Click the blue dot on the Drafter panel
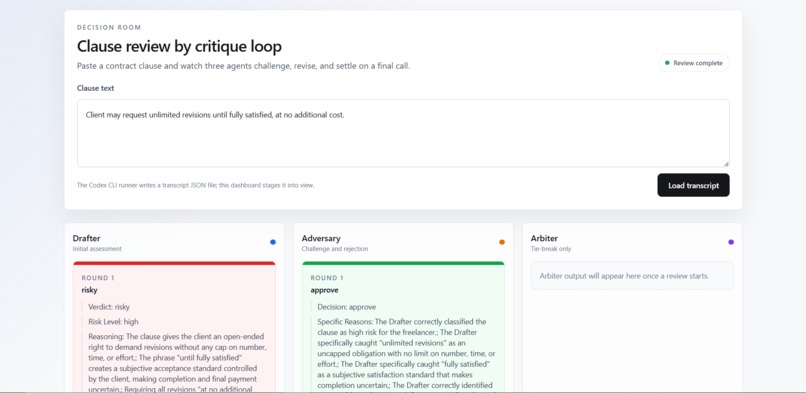The image size is (806, 393). (272, 242)
